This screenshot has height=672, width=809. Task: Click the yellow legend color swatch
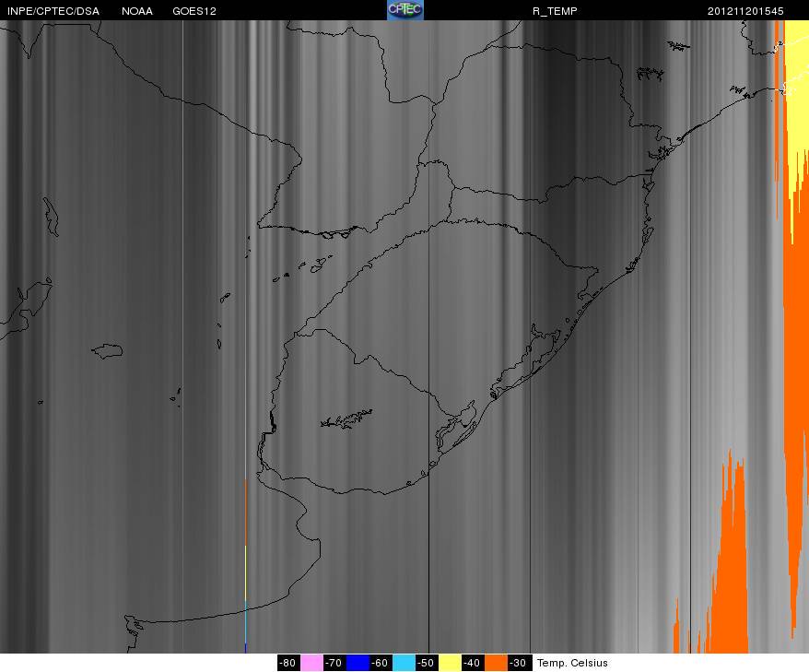click(x=450, y=663)
